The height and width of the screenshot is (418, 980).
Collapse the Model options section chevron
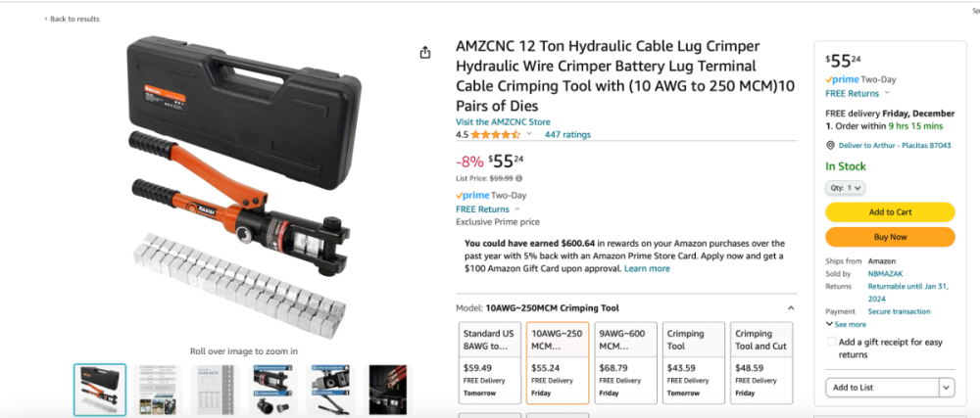click(791, 308)
